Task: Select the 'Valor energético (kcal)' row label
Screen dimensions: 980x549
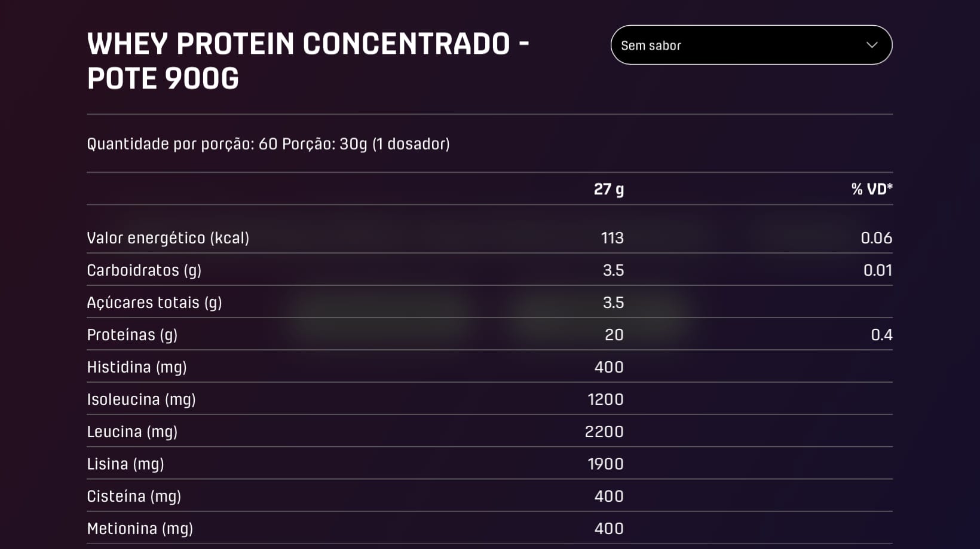Action: pos(168,238)
